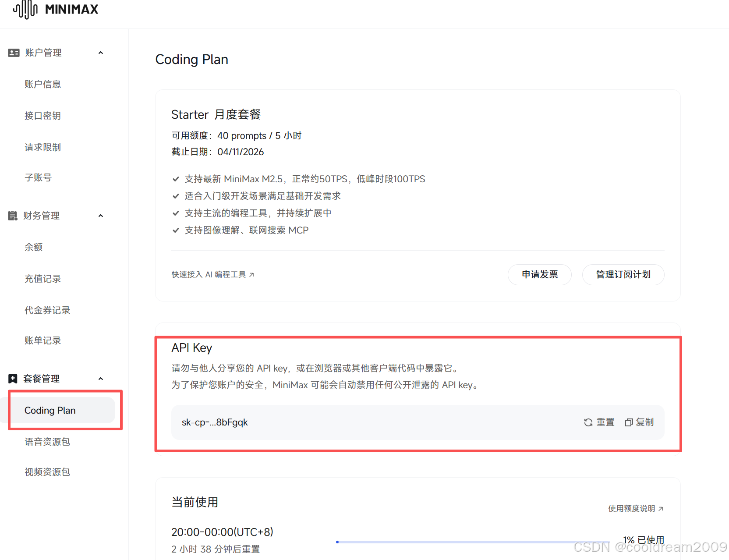The width and height of the screenshot is (729, 560).
Task: Open 充值记录 in the sidebar
Action: [43, 279]
